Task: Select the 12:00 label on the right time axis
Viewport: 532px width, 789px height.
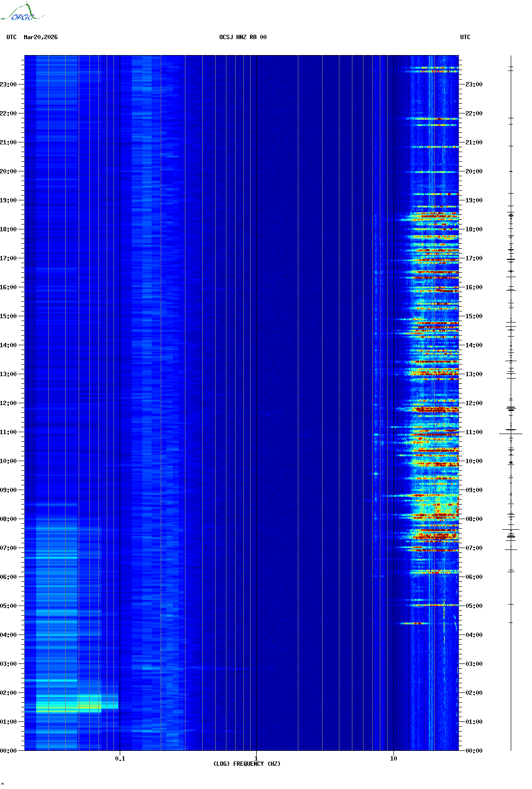Action: (x=474, y=403)
